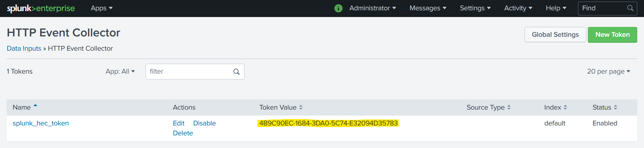Viewport: 644px width, 148px height.
Task: Click the New Token button
Action: [x=612, y=35]
